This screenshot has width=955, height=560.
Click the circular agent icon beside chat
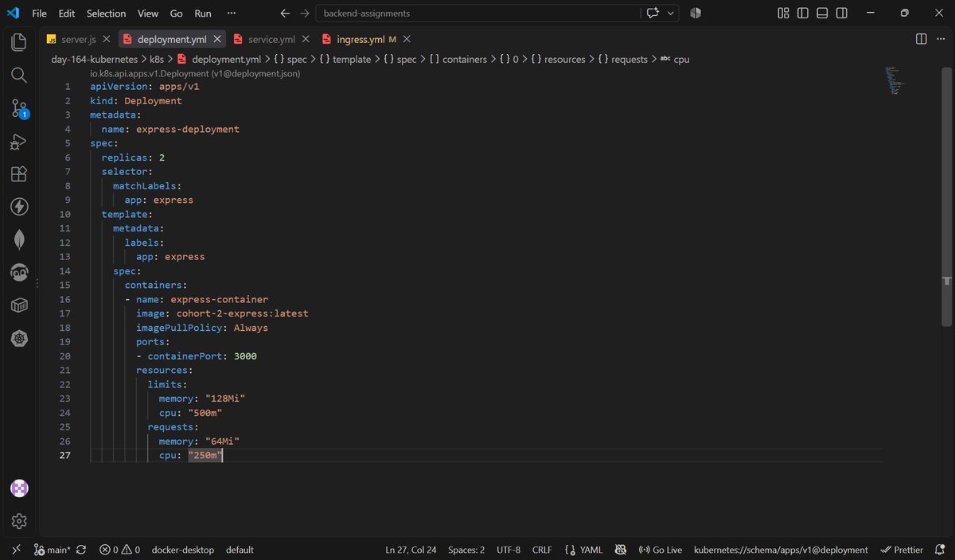coord(695,14)
